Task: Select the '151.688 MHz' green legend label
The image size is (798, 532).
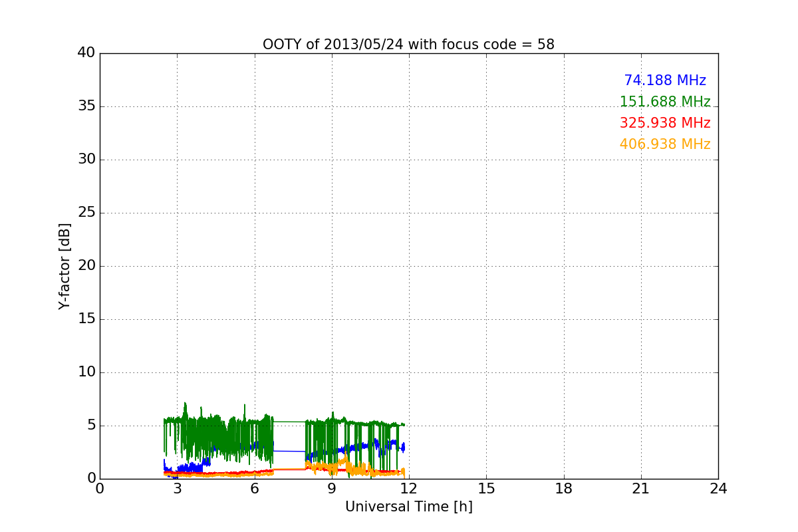Action: [x=665, y=102]
